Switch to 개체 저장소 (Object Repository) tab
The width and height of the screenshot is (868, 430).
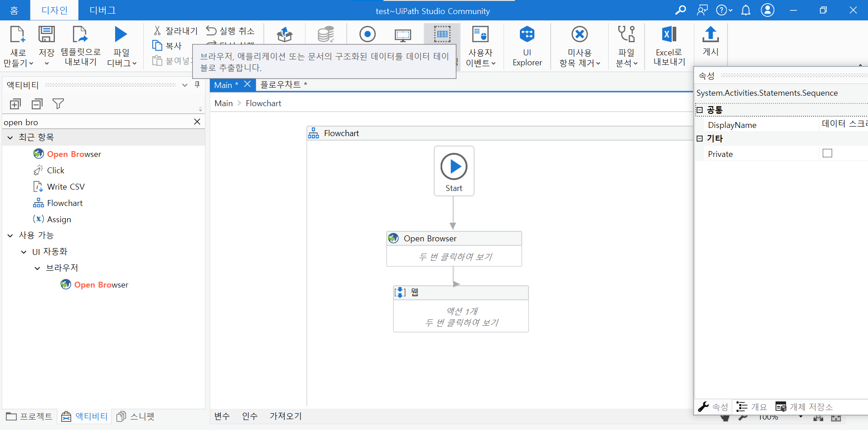click(804, 407)
